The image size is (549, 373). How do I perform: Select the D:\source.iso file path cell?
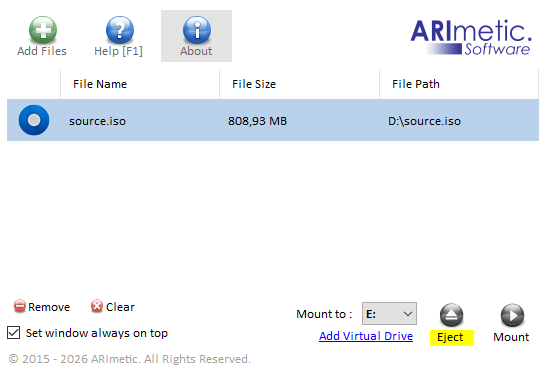424,121
